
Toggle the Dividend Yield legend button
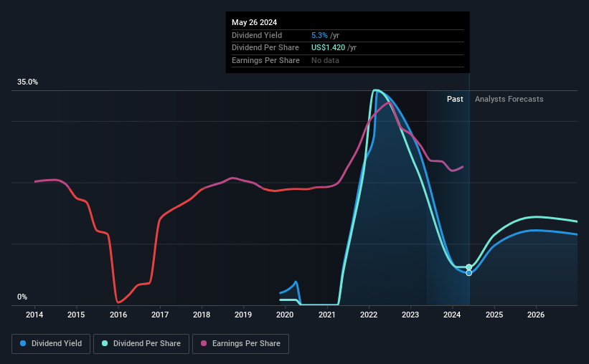[x=51, y=344]
